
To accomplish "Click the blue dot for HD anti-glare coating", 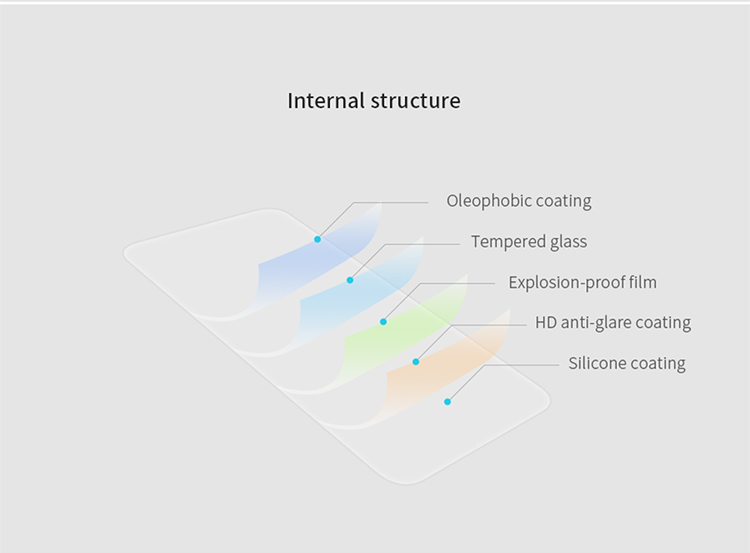I will tap(416, 362).
